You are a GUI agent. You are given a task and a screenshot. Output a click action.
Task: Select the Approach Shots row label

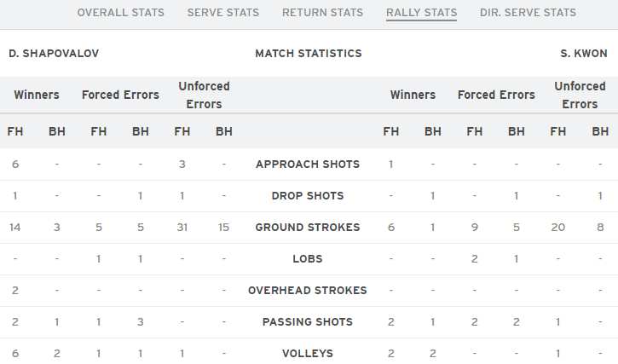(308, 164)
